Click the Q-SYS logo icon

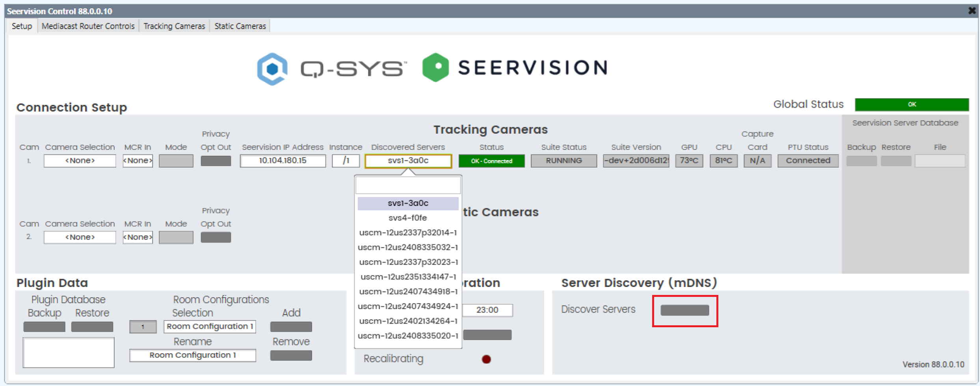272,69
